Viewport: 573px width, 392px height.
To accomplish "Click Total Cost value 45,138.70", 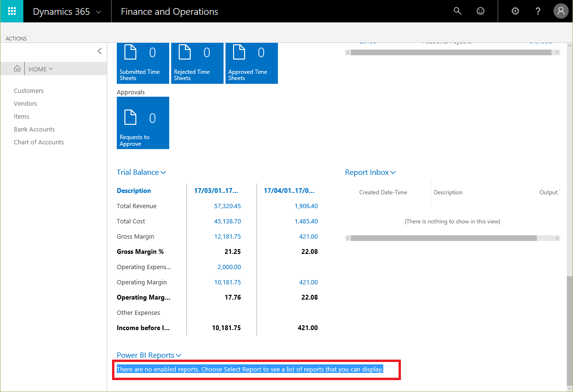I will coord(227,221).
